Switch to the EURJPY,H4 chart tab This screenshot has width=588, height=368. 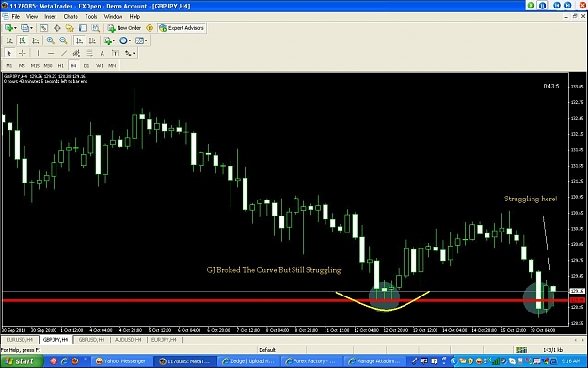pos(164,340)
